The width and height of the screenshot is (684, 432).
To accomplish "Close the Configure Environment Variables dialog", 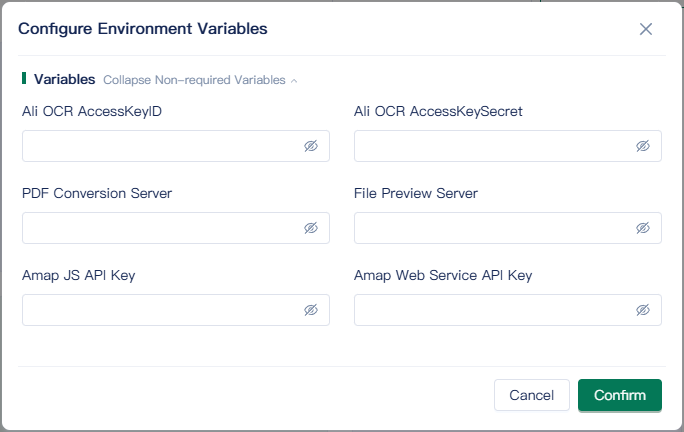I will (x=646, y=29).
